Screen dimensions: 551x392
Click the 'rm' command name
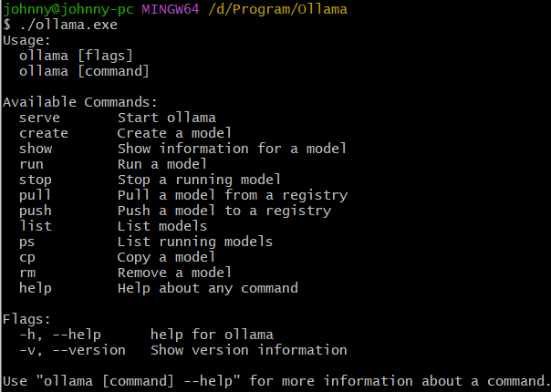[27, 273]
